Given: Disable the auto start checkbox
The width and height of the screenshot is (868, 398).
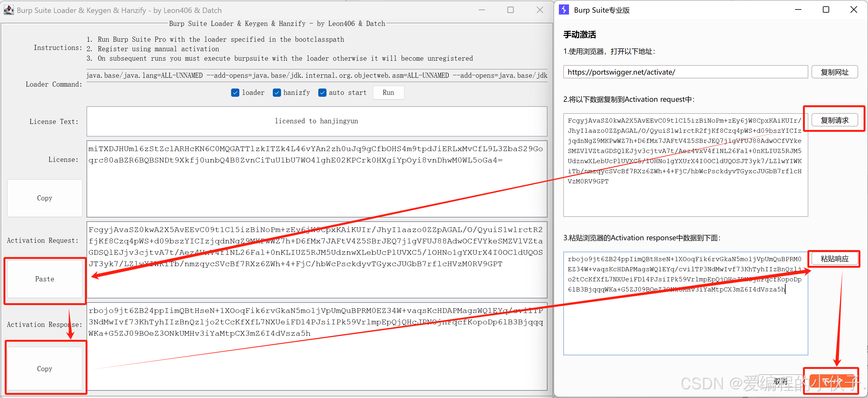Looking at the screenshot, I should [322, 93].
